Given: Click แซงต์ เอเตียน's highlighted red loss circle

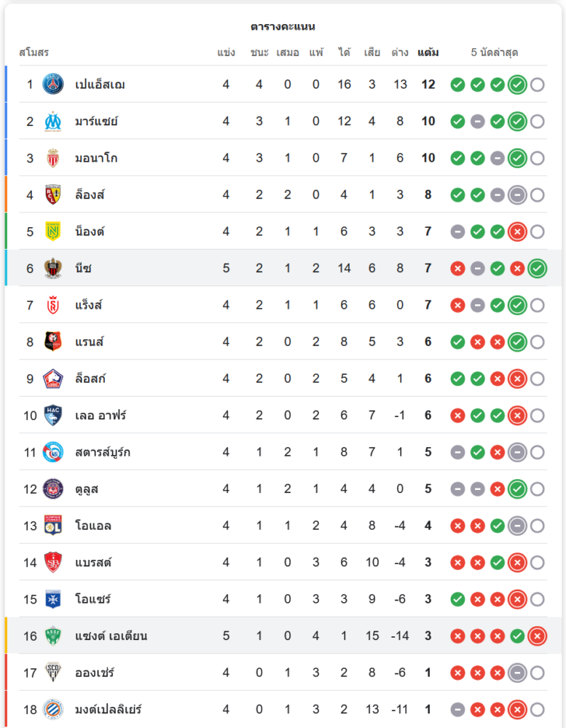Looking at the screenshot, I should (537, 636).
